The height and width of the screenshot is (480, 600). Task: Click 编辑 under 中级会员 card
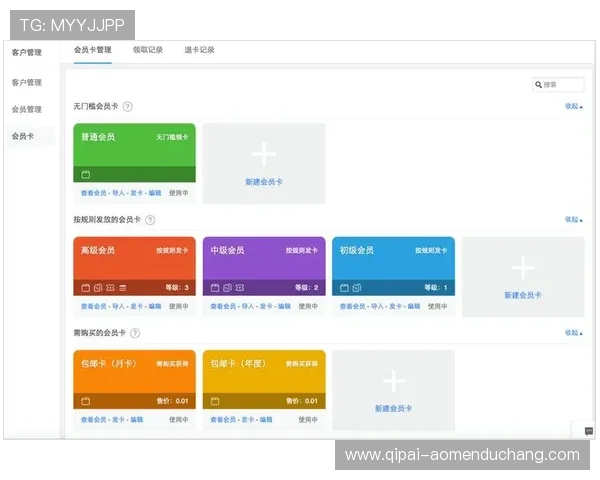(284, 306)
